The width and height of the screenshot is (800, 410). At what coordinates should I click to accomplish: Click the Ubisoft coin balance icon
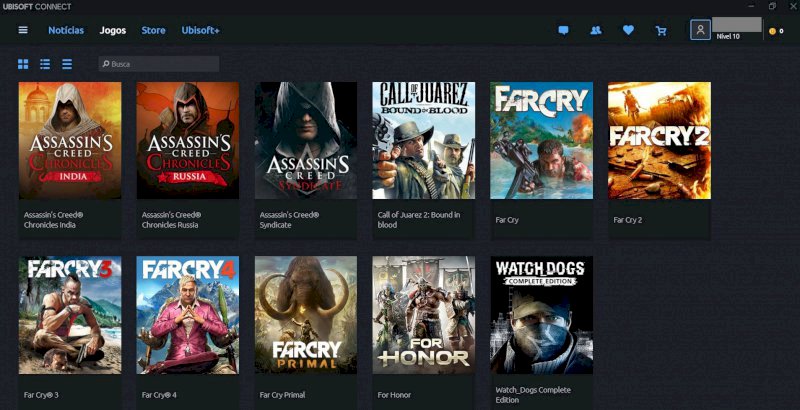(x=772, y=31)
